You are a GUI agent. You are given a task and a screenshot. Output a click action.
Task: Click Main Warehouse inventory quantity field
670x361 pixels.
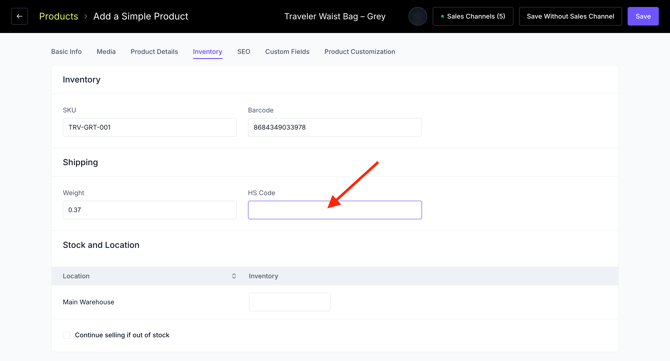pyautogui.click(x=290, y=302)
